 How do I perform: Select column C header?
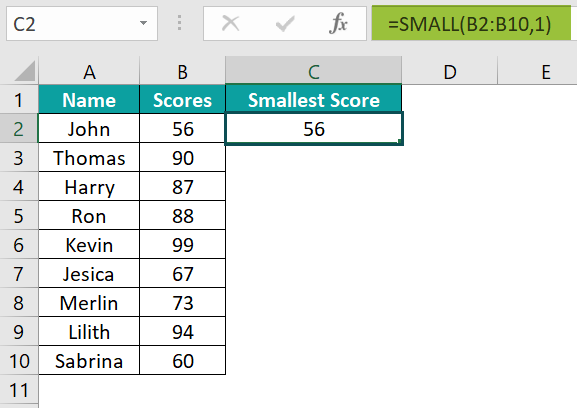(314, 71)
